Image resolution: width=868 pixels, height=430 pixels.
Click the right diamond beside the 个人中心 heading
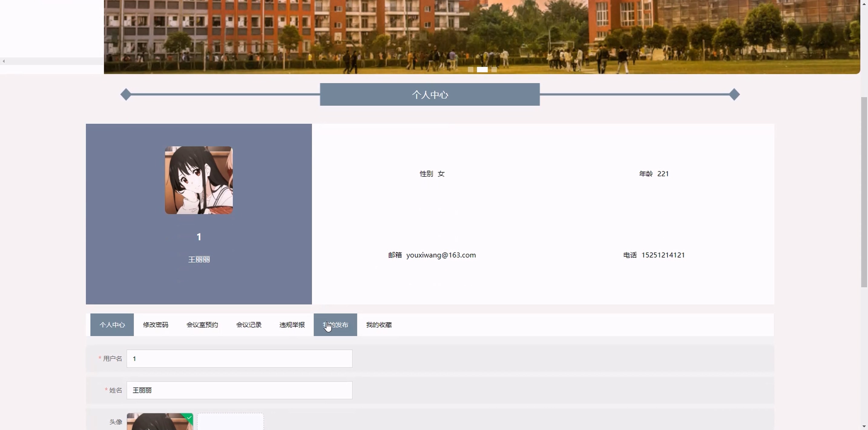click(x=734, y=95)
